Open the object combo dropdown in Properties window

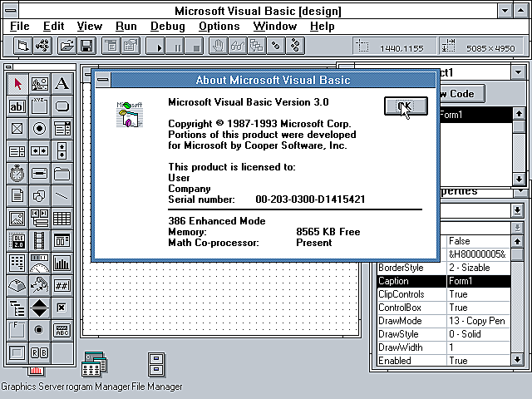(517, 210)
